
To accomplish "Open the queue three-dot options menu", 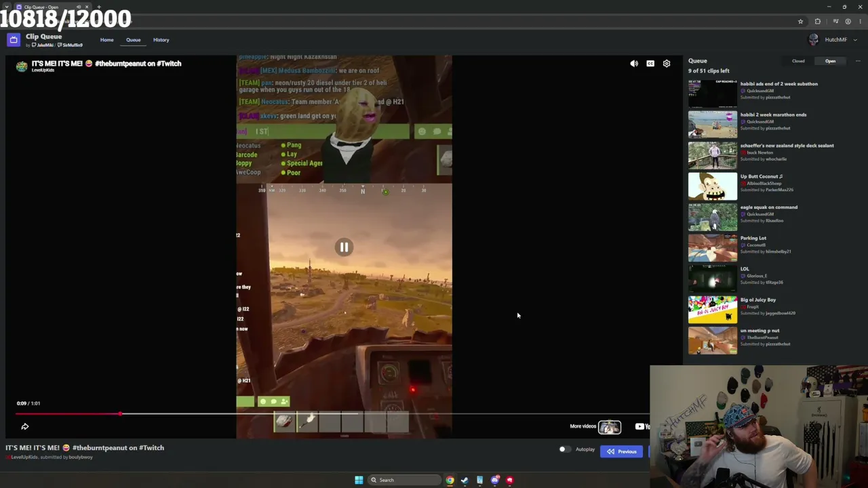I will click(x=858, y=61).
